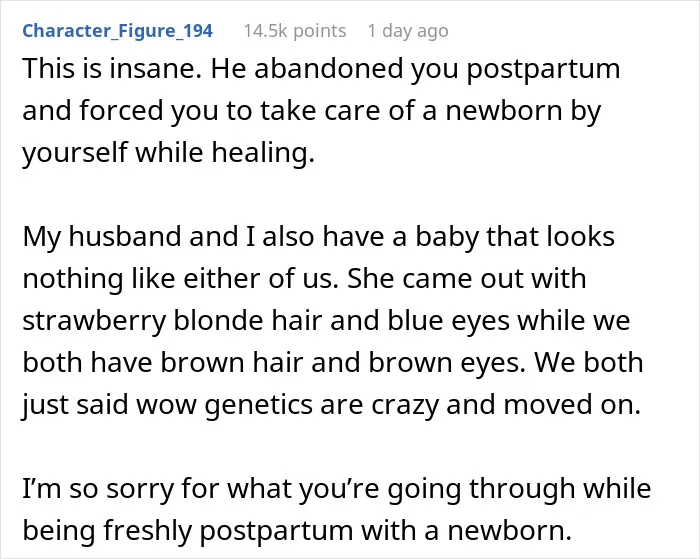Click the line 'yourself while healing.'
The image size is (700, 559).
[169, 153]
